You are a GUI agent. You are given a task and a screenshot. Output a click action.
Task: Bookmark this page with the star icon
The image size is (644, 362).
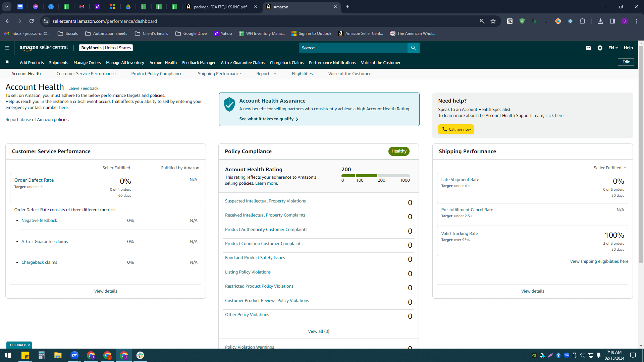[493, 21]
